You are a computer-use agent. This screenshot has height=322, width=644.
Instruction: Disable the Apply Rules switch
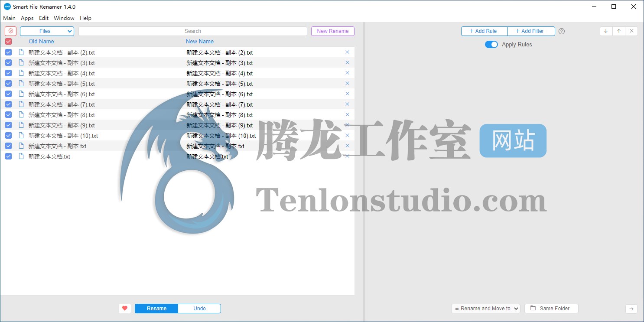[491, 45]
